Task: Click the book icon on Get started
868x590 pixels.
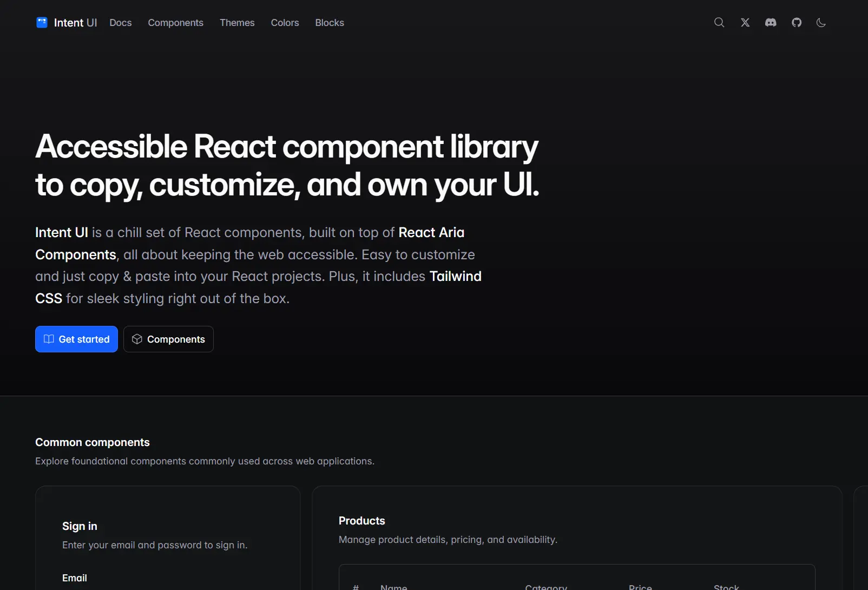Action: coord(49,339)
